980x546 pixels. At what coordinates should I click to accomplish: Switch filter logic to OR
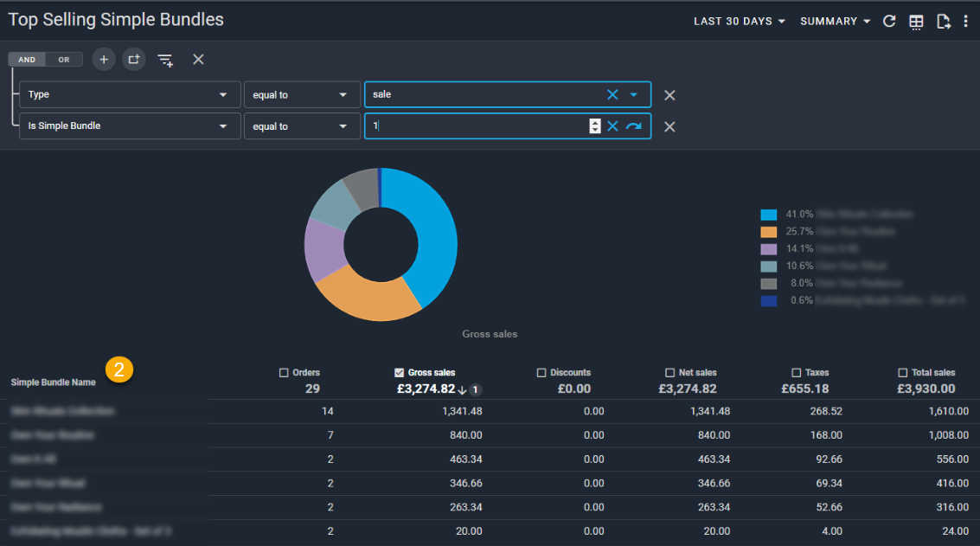click(64, 60)
